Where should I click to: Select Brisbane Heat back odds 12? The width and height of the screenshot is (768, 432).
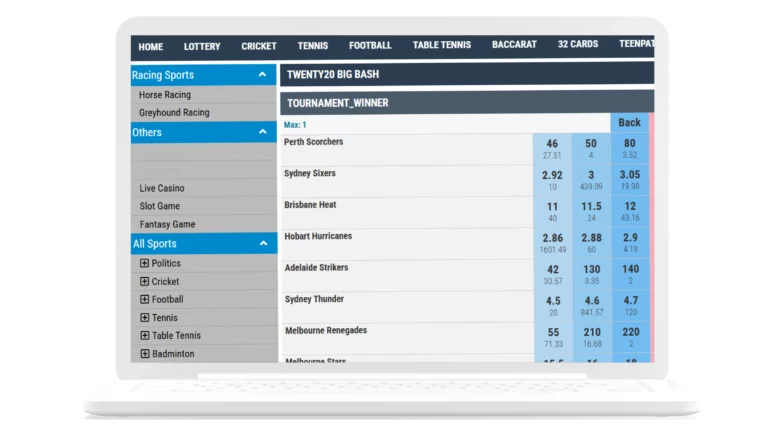tap(630, 211)
